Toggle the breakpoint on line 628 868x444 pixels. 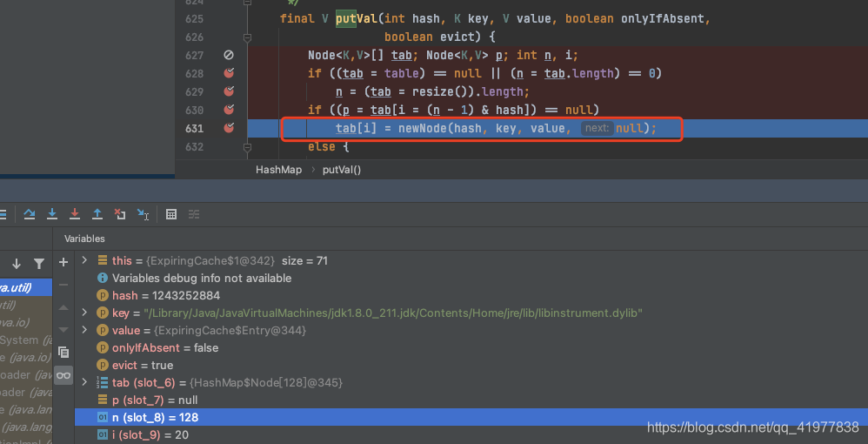[229, 73]
